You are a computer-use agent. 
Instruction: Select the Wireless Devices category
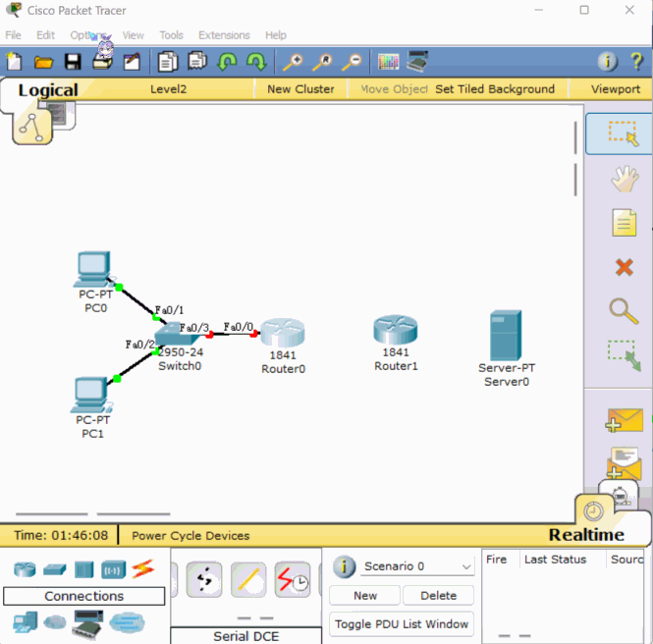point(113,569)
